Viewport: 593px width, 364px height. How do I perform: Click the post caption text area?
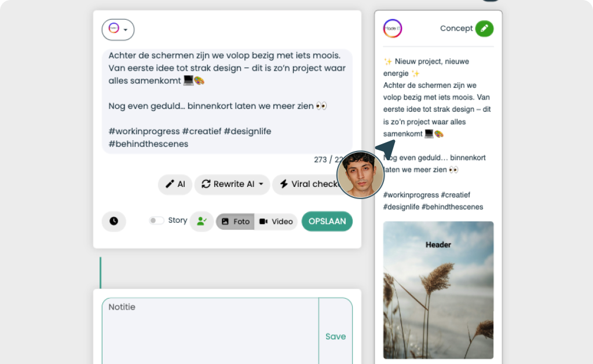tap(227, 101)
